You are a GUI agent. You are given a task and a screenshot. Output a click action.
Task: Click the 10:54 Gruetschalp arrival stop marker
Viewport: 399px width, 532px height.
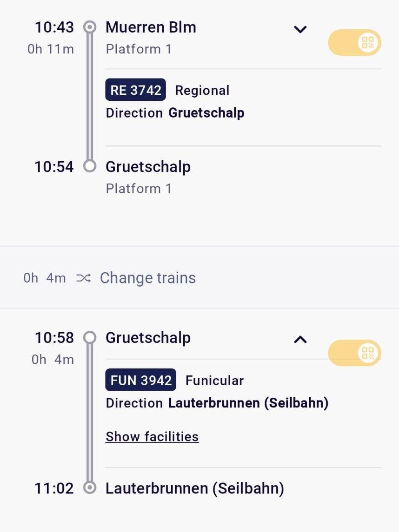(x=90, y=166)
